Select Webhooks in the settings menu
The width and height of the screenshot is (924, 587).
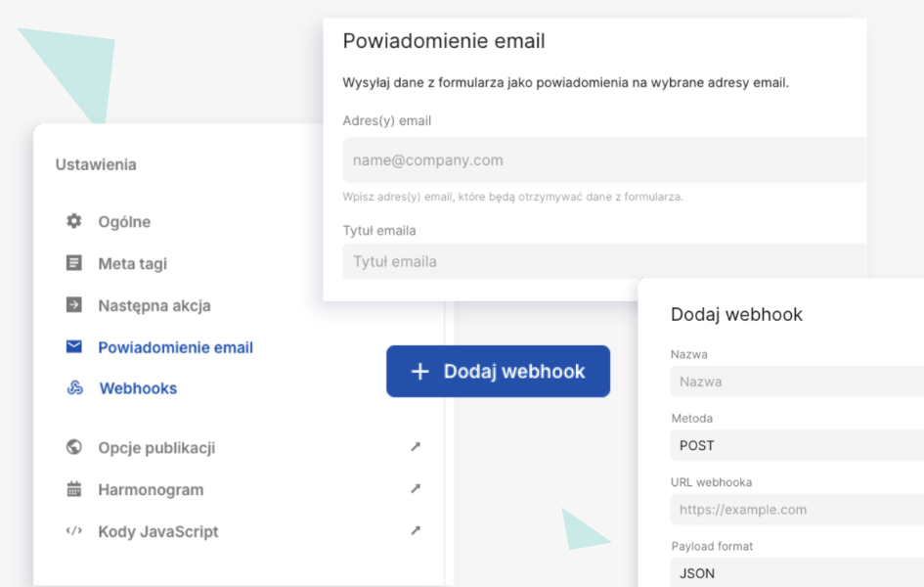coord(138,388)
